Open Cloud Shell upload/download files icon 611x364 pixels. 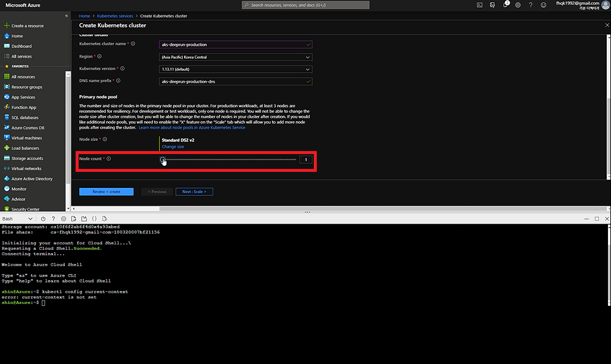coord(74,219)
